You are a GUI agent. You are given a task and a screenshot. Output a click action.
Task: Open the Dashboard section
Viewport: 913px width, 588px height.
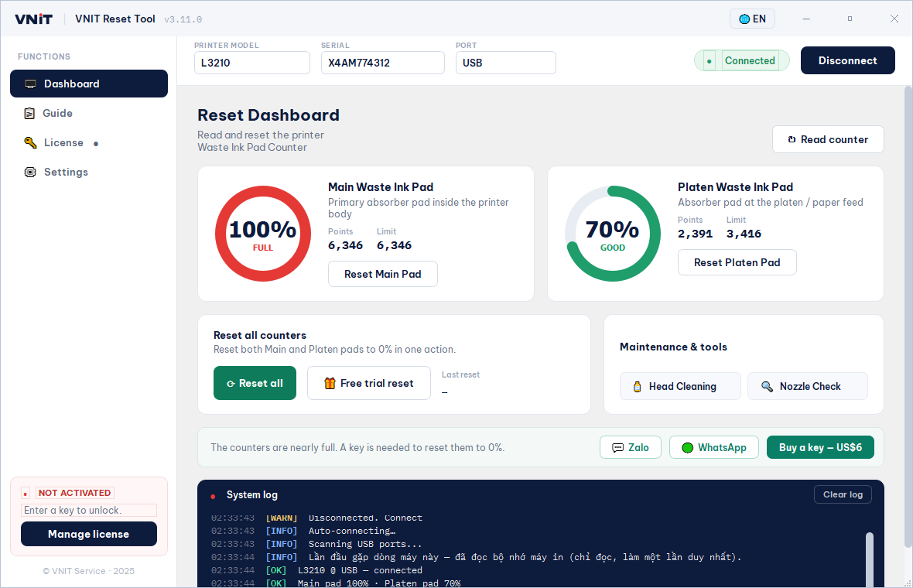[x=89, y=84]
